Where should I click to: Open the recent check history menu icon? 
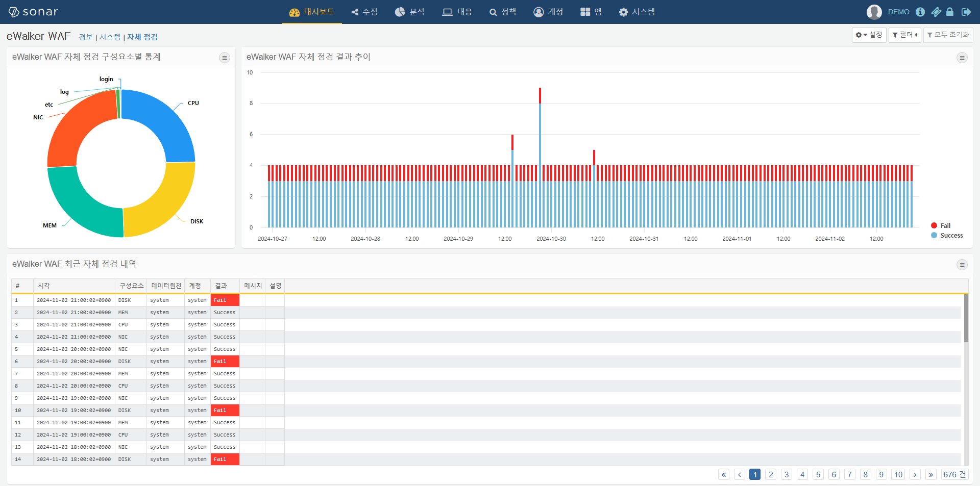[x=962, y=265]
